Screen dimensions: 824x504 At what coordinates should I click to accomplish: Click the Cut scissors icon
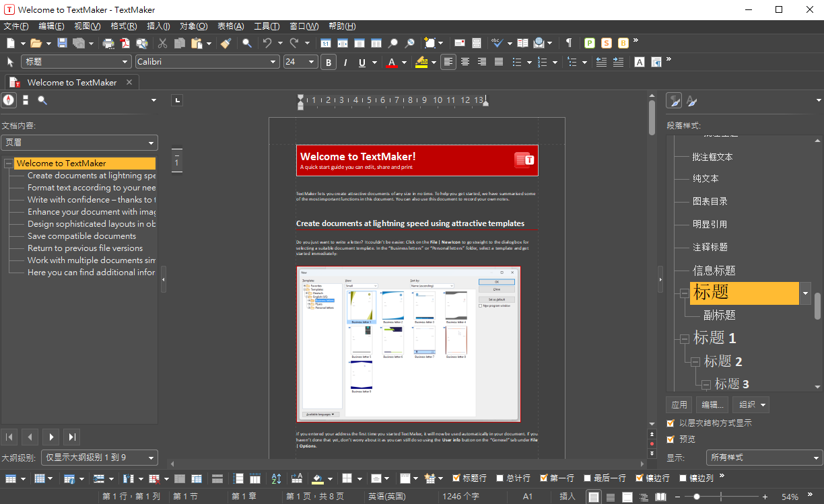coord(162,43)
